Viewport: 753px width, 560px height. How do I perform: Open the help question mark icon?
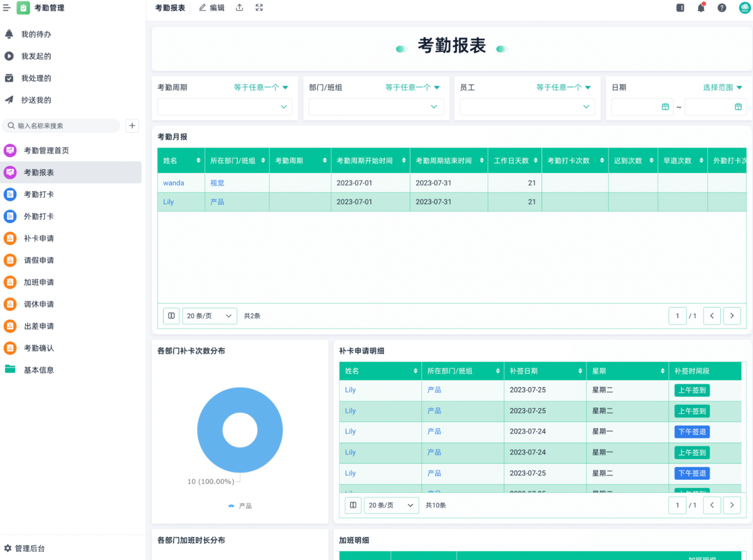722,8
